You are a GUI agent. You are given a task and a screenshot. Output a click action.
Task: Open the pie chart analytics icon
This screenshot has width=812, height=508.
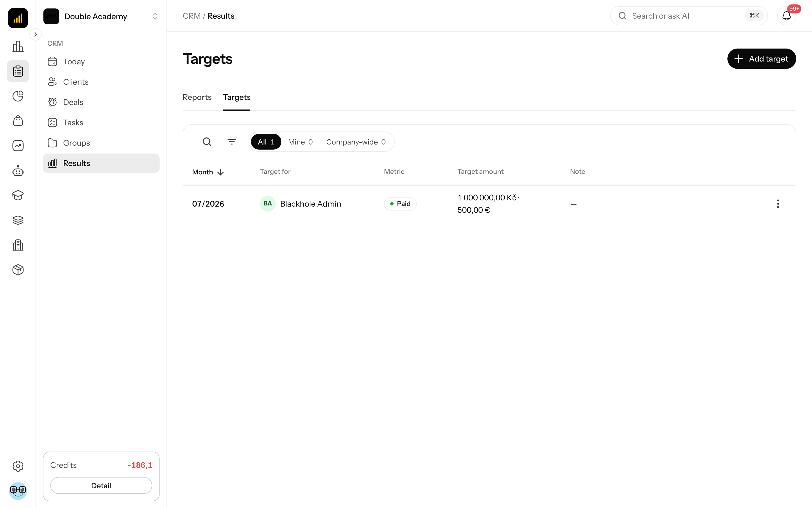[x=18, y=96]
